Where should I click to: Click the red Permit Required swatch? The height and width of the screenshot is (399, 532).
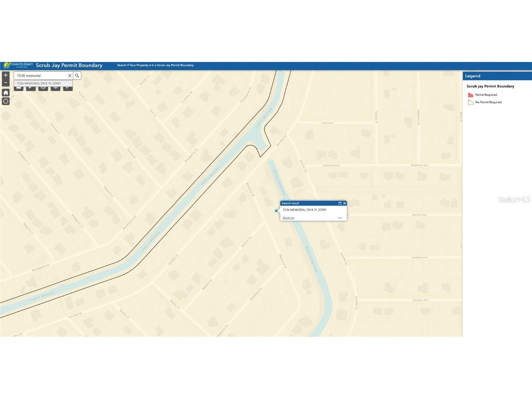tap(470, 95)
